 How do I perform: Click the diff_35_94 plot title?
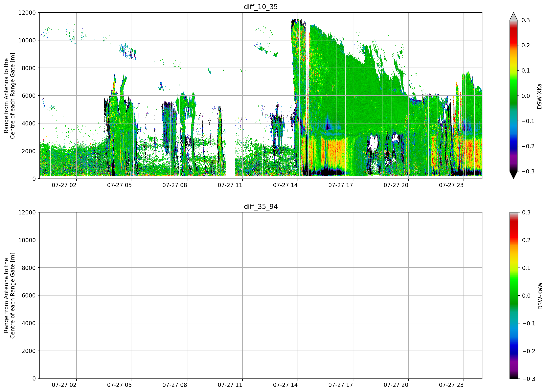(x=261, y=207)
